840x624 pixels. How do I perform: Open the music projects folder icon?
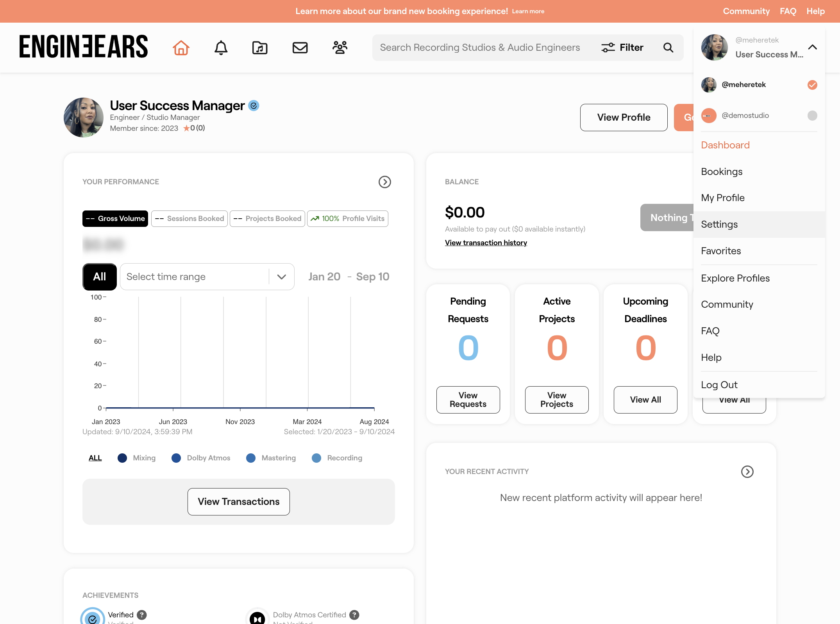260,48
